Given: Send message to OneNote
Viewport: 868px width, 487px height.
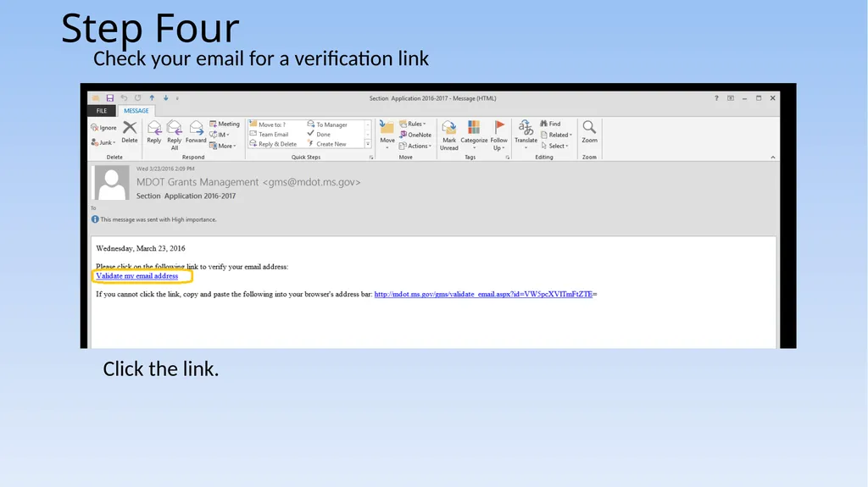Looking at the screenshot, I should [415, 135].
